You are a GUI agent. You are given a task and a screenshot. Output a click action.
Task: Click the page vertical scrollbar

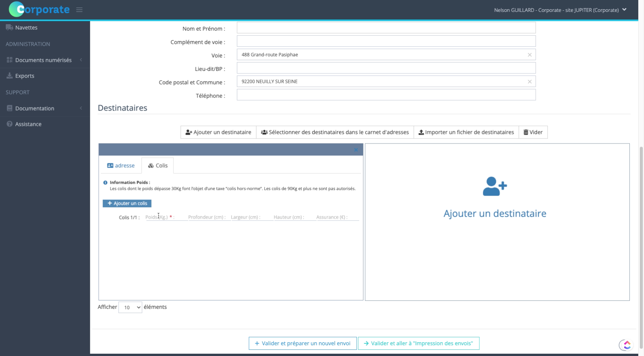coord(641,247)
